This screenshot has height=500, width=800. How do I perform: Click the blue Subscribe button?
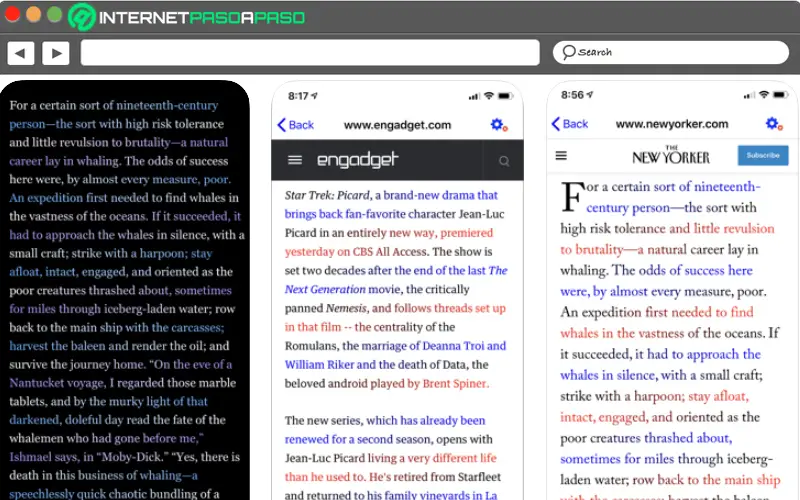tap(763, 155)
